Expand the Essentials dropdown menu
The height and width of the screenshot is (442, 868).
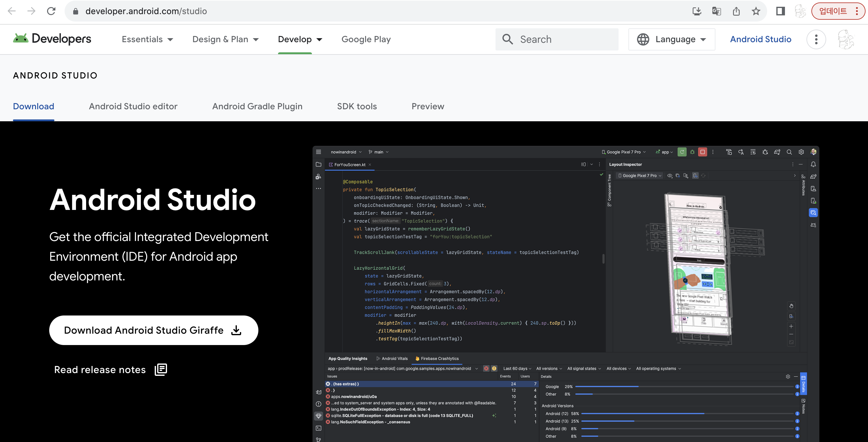pos(147,39)
